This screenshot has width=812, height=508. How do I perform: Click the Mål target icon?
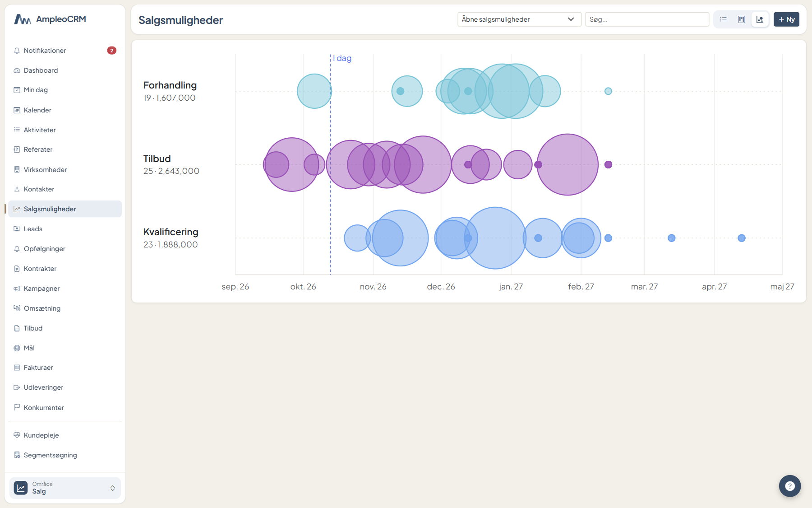click(x=17, y=348)
